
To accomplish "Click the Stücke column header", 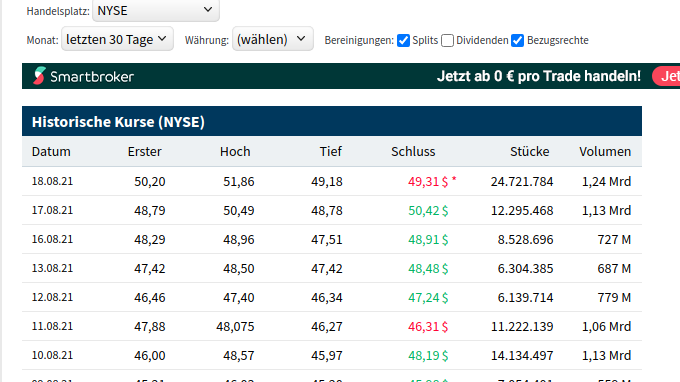I will coord(530,151).
